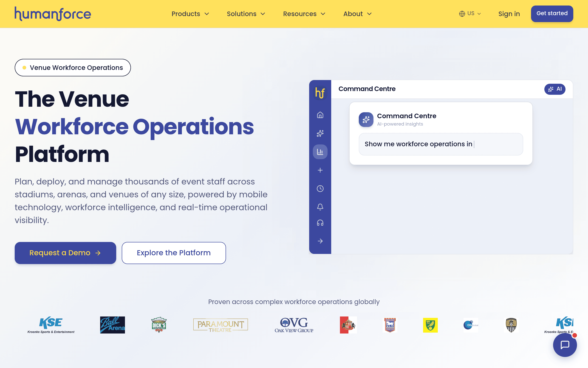Click the hf logo in sidebar
Image resolution: width=588 pixels, height=368 pixels.
point(320,93)
